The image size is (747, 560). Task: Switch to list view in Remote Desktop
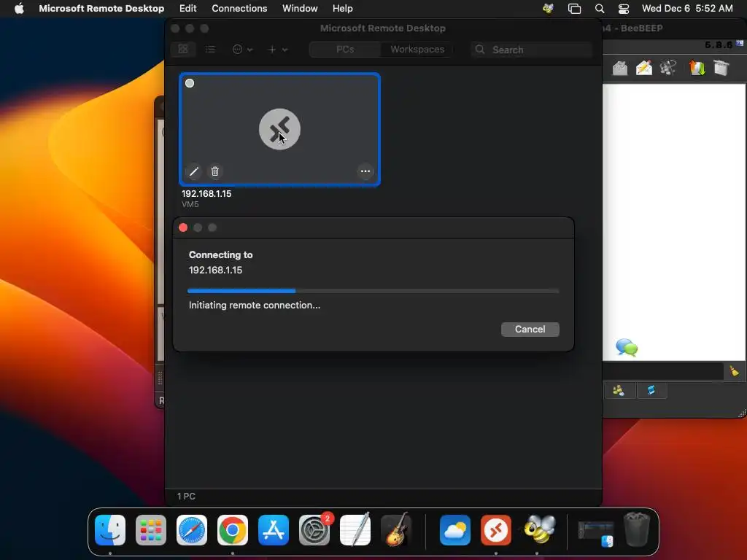(210, 50)
